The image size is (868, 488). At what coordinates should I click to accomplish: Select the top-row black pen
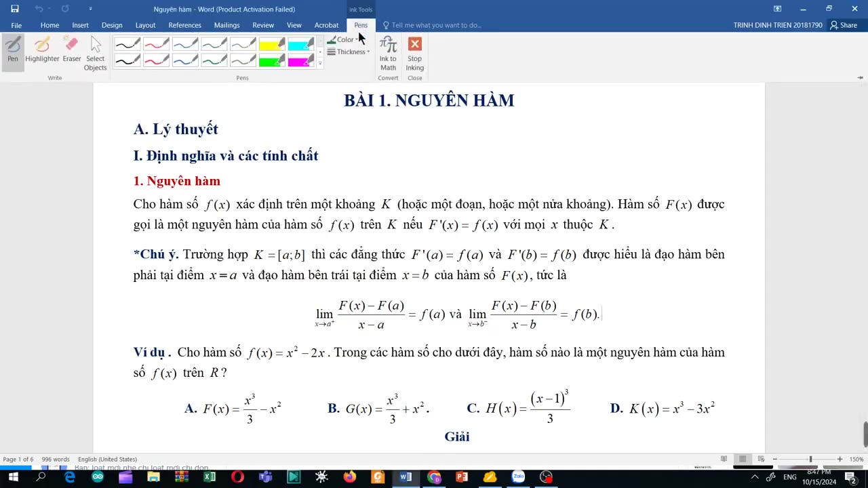pos(127,45)
